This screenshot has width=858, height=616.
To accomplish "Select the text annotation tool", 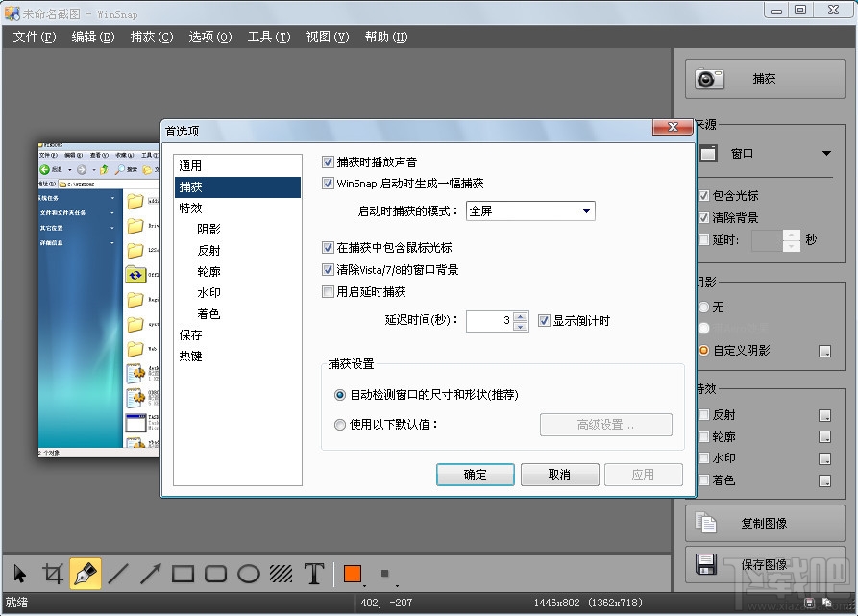I will pos(313,574).
